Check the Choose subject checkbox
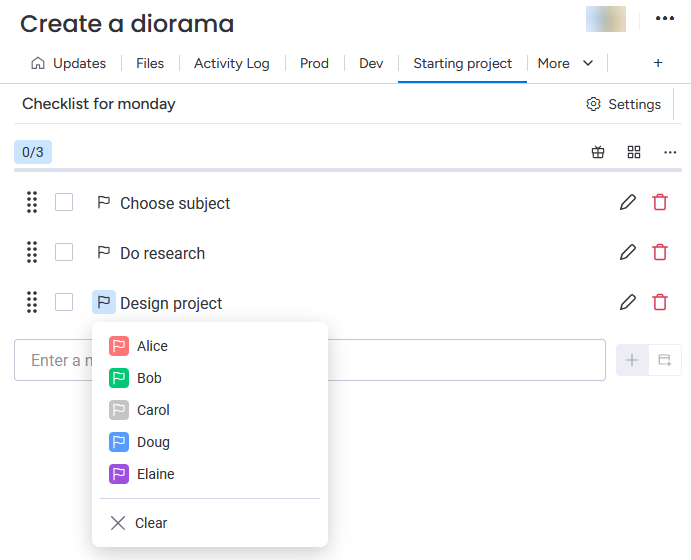691x560 pixels. coord(64,203)
